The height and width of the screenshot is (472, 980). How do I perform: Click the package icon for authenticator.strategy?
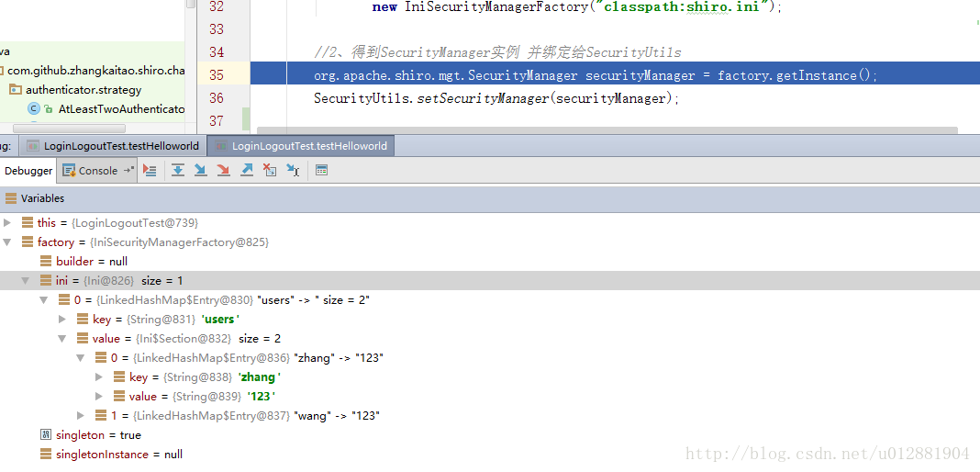[16, 89]
